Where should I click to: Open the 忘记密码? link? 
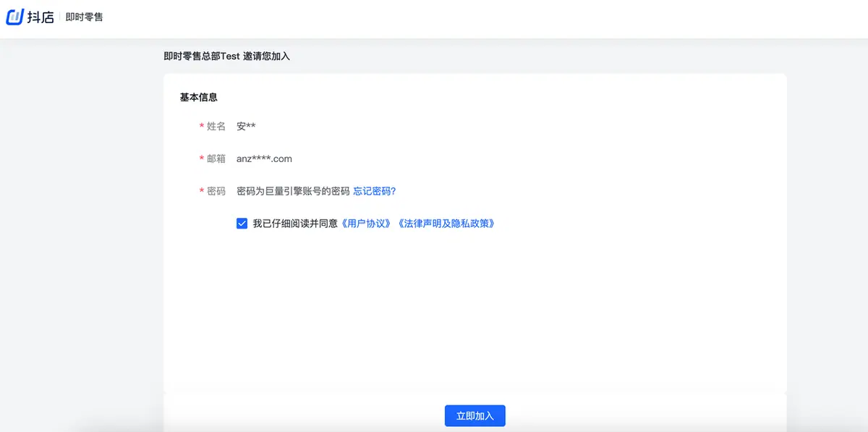pos(375,191)
